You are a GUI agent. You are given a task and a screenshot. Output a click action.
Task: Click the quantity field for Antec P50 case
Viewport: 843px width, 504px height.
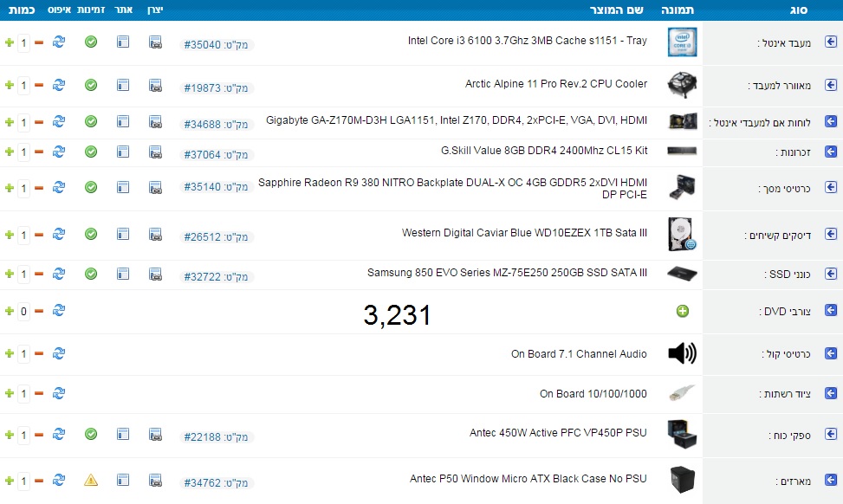pyautogui.click(x=23, y=481)
